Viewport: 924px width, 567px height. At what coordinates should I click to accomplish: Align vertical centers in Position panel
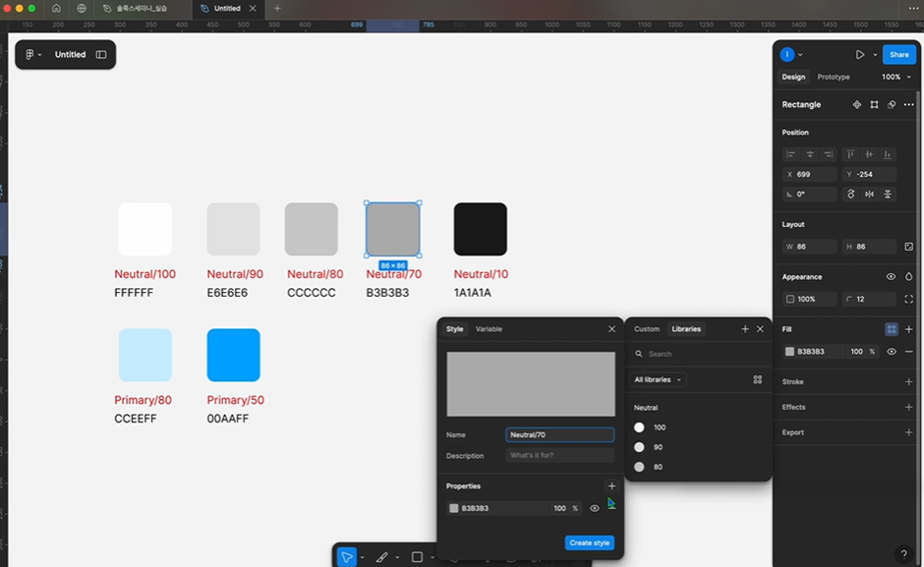point(869,154)
